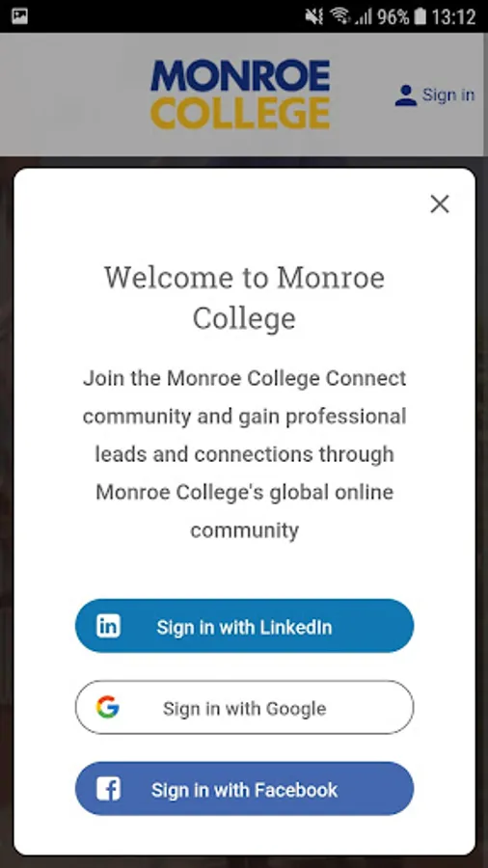This screenshot has width=488, height=868.
Task: Select Sign in with Facebook
Action: coord(244,788)
